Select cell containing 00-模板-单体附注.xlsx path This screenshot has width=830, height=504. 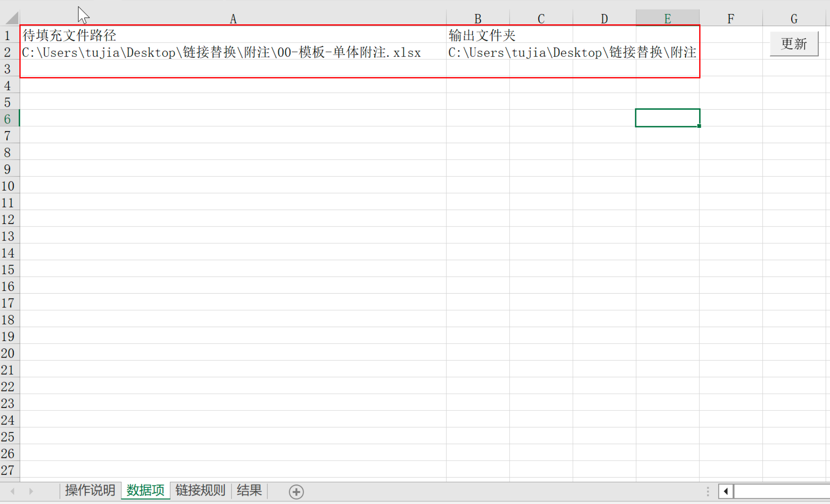click(233, 52)
